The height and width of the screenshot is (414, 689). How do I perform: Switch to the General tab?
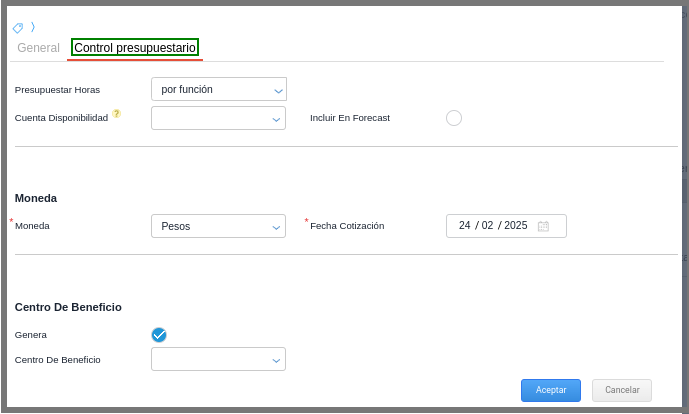click(x=39, y=48)
